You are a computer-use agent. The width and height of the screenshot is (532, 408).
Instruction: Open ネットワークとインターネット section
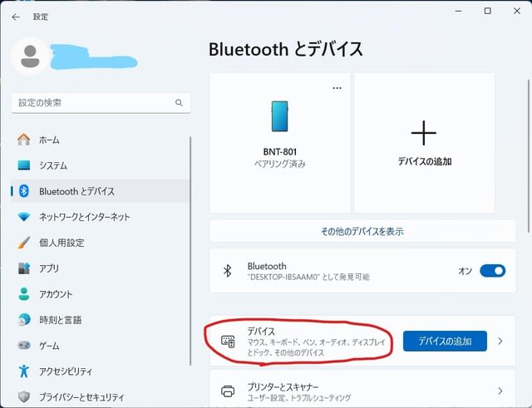[101, 217]
